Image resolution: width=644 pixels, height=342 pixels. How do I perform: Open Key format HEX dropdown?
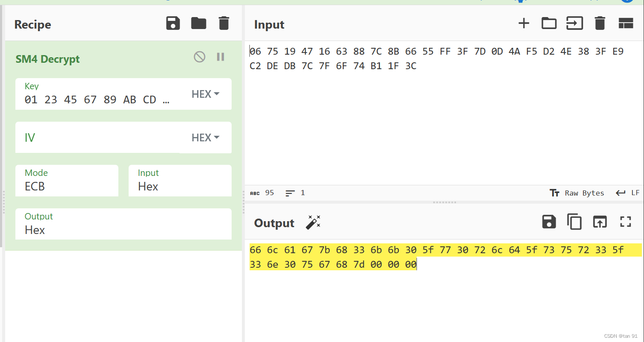[x=206, y=94]
